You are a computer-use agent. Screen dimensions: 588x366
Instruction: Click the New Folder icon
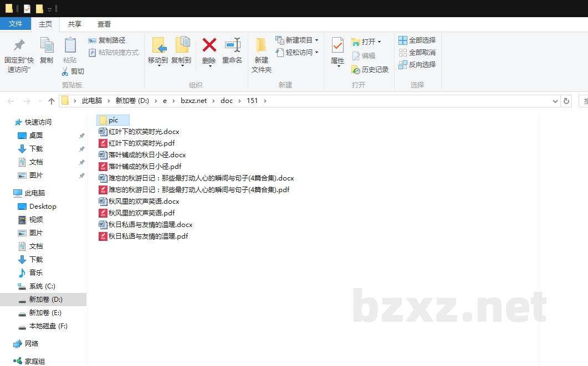[261, 45]
